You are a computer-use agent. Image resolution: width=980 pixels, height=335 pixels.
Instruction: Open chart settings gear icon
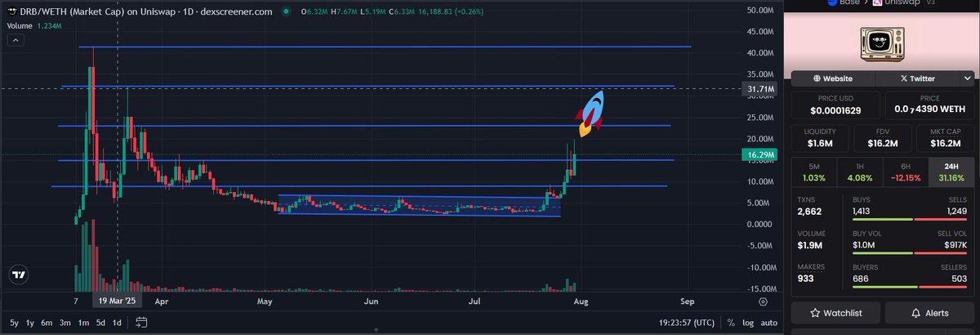click(763, 301)
